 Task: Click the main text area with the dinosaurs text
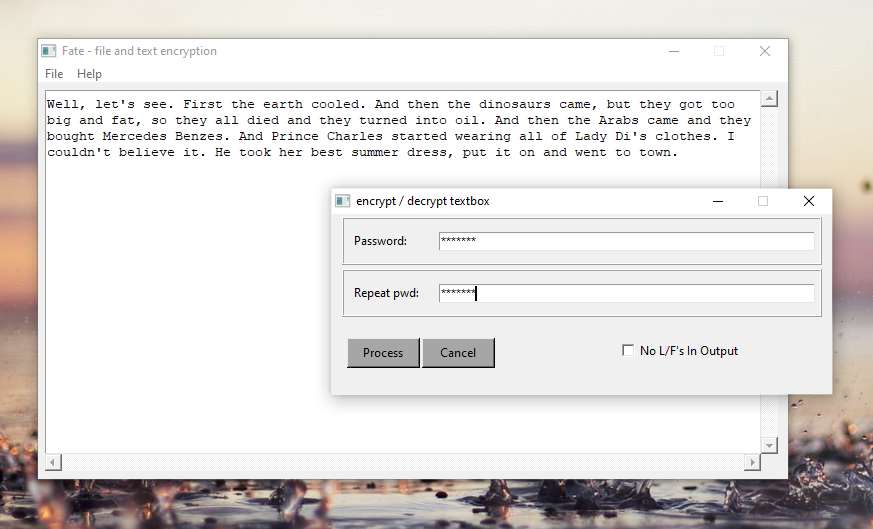[x=403, y=272]
